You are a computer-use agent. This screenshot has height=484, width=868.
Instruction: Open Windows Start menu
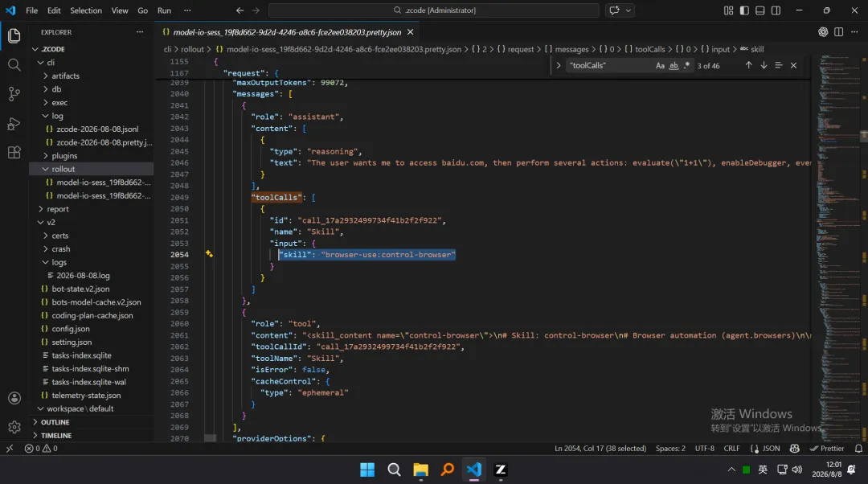pos(367,470)
